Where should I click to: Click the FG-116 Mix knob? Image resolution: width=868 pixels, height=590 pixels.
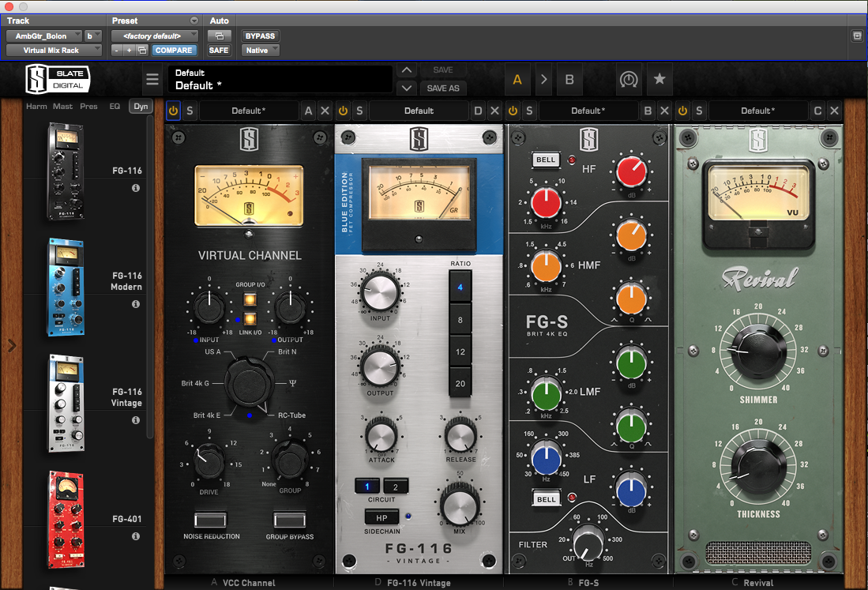(x=460, y=505)
